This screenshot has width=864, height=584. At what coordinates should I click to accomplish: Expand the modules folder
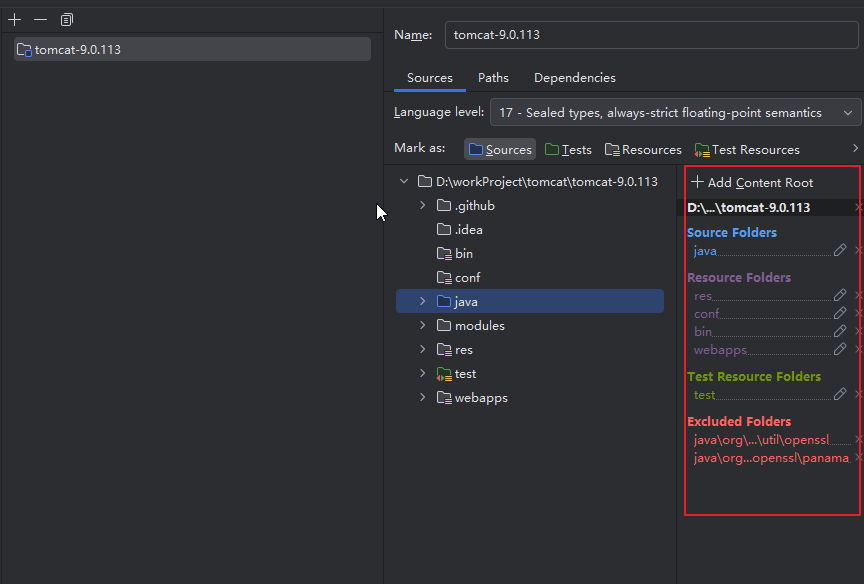423,326
